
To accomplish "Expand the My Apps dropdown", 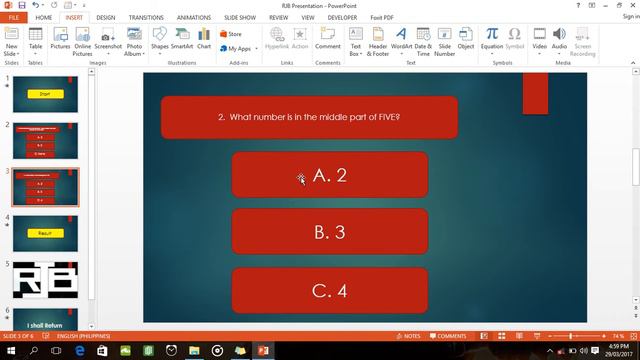I will (257, 49).
